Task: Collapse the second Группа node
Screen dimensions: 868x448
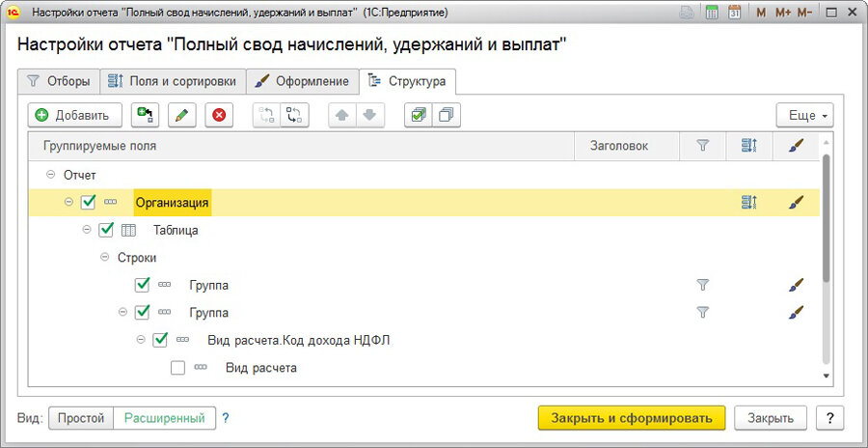Action: point(122,312)
